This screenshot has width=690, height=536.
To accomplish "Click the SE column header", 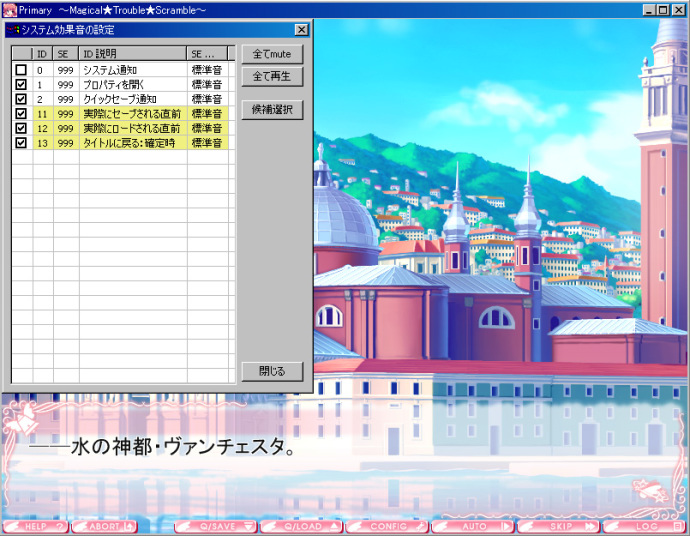I will click(66, 54).
